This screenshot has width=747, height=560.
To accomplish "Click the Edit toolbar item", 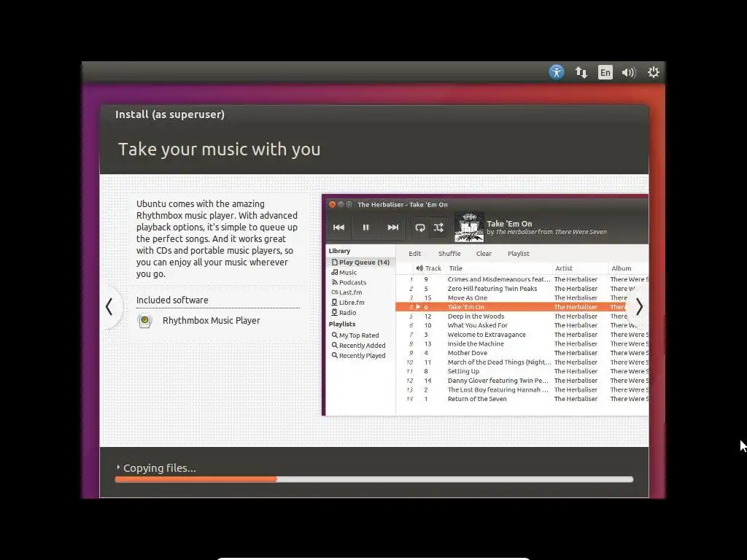I will click(x=414, y=254).
